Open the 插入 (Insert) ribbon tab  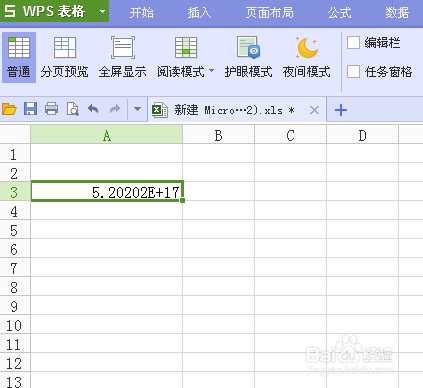click(x=199, y=13)
